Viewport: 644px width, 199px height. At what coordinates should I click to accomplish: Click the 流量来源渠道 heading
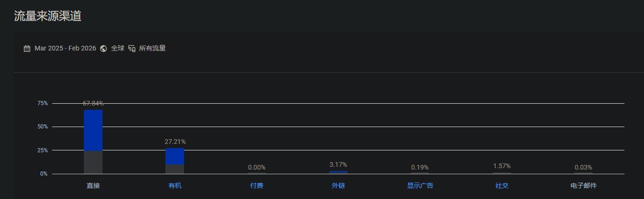click(x=48, y=16)
